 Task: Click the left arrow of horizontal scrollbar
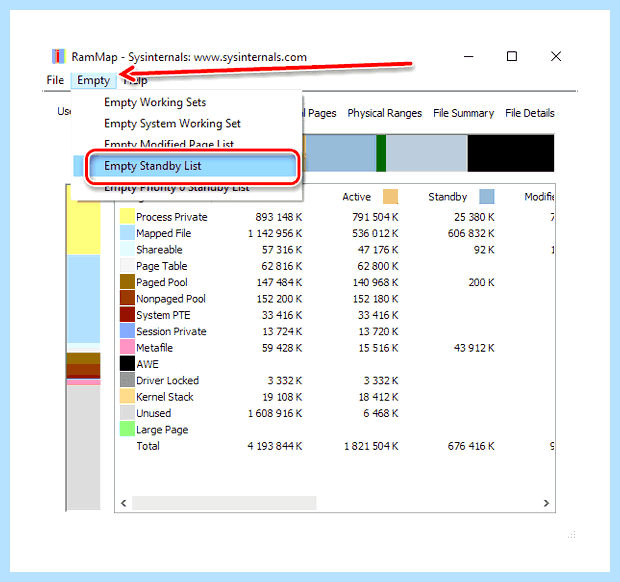tap(124, 503)
